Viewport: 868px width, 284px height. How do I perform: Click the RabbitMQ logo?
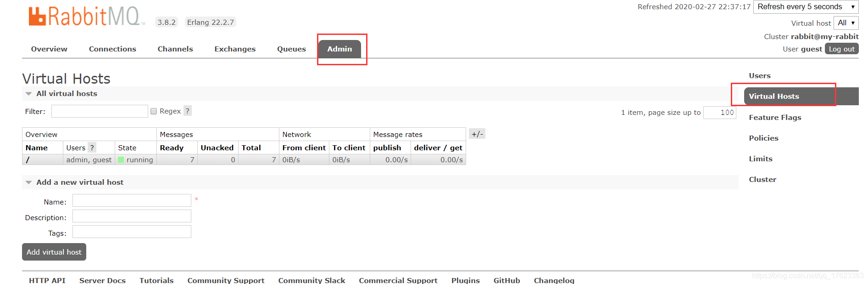tap(86, 16)
